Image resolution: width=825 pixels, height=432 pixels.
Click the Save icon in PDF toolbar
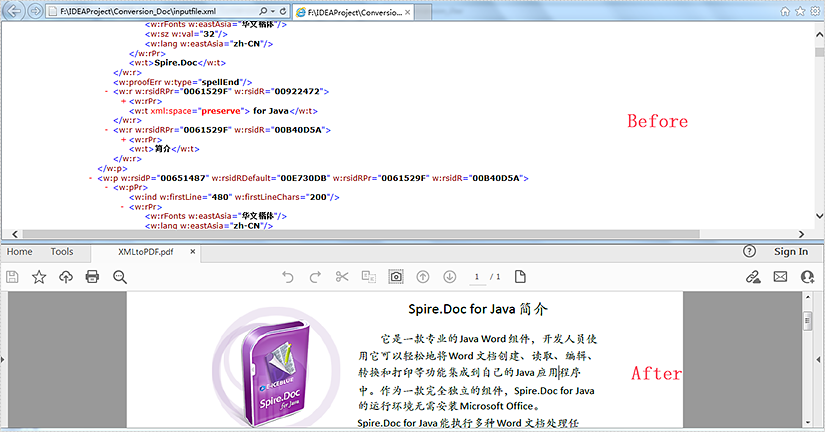12,277
